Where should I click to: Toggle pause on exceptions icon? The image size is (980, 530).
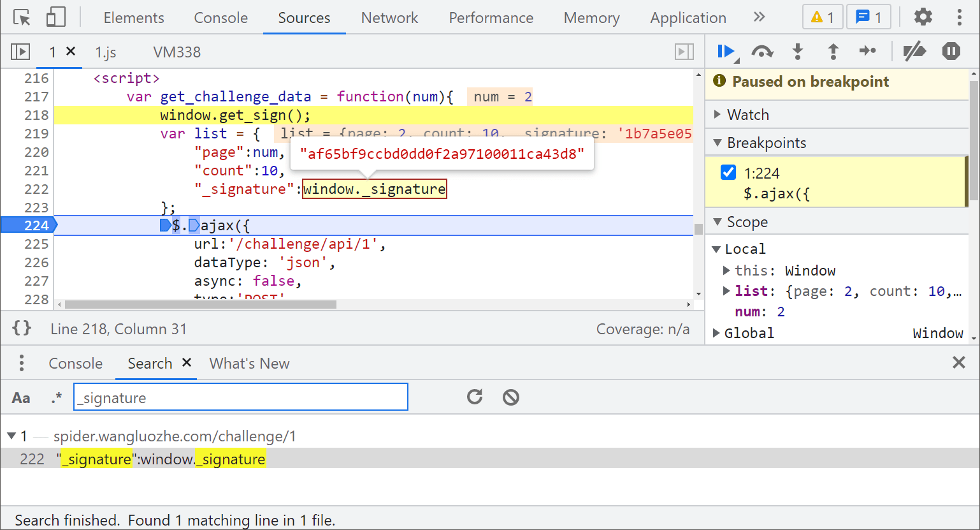(x=951, y=52)
